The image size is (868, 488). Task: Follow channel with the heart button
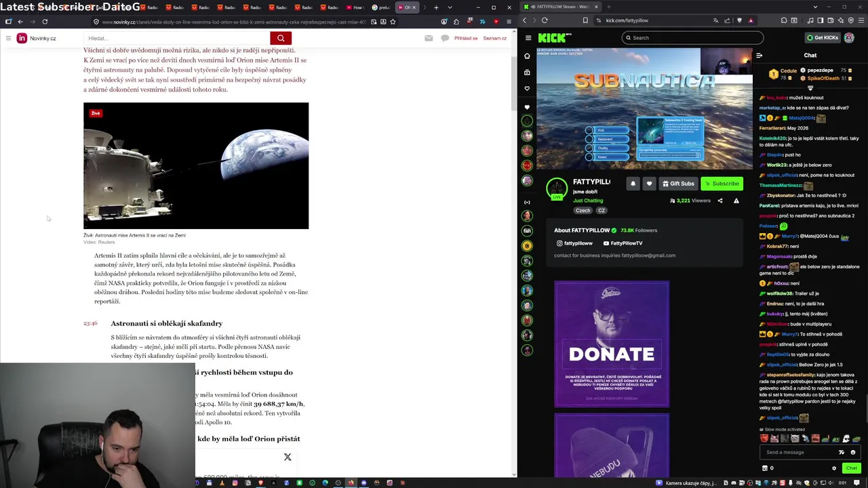coord(649,184)
